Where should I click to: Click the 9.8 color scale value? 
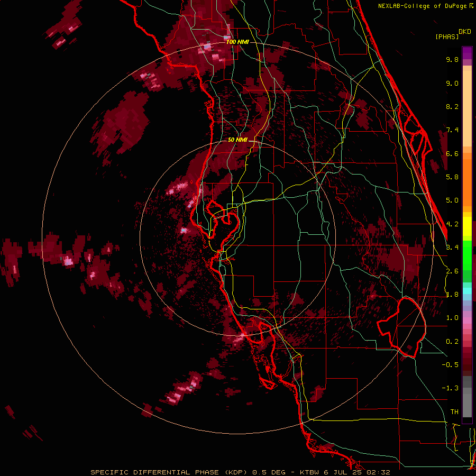pos(452,59)
